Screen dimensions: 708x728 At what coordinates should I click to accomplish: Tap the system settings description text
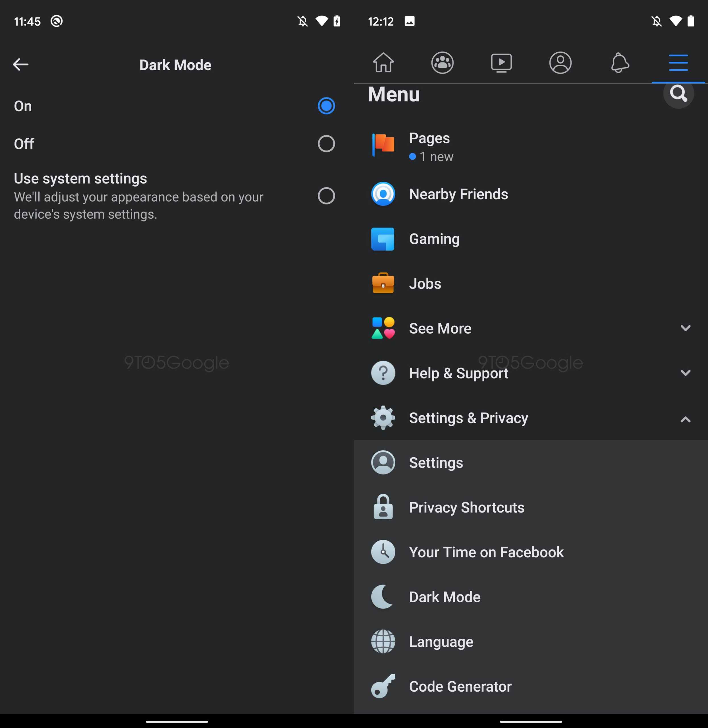click(138, 205)
